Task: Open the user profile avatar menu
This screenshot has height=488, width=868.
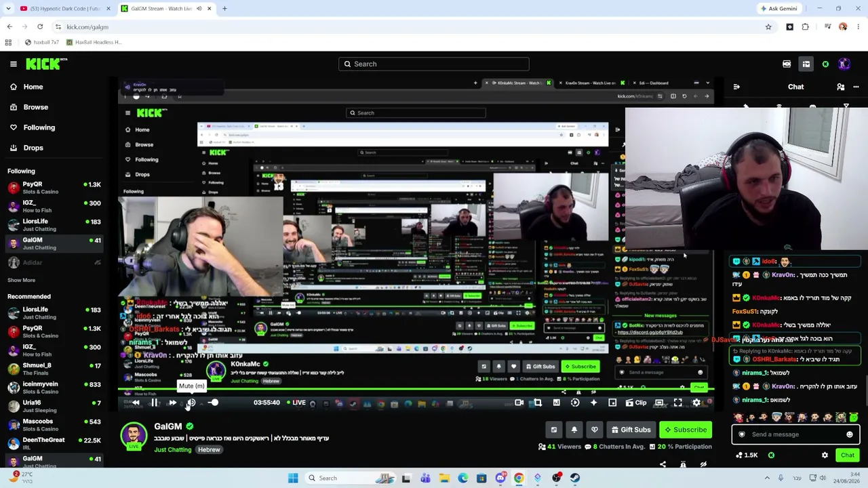Action: point(844,64)
